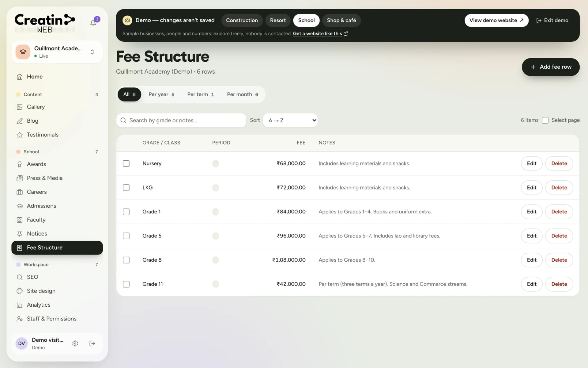Open the Press & Media section

coord(57,178)
